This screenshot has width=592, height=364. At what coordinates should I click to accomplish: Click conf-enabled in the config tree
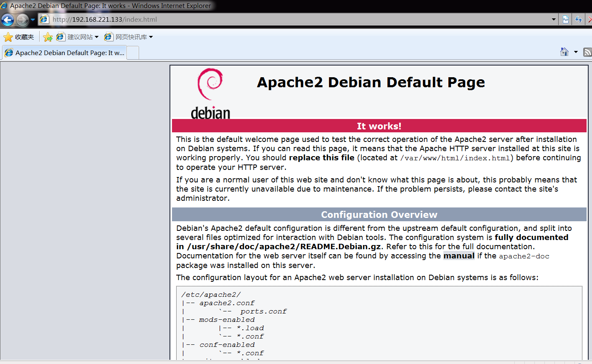227,345
